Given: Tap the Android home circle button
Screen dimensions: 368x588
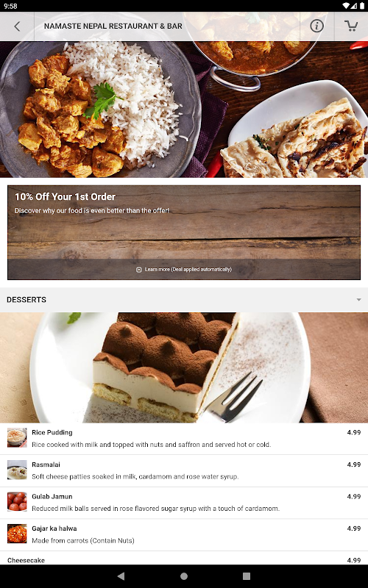Looking at the screenshot, I should tap(184, 576).
